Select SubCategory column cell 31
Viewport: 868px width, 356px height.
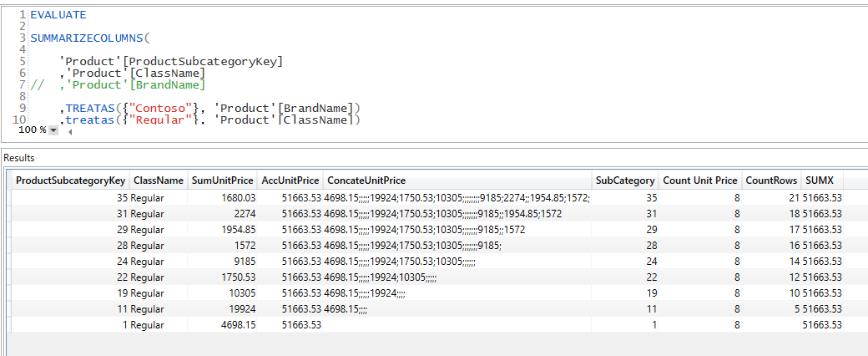(x=625, y=213)
